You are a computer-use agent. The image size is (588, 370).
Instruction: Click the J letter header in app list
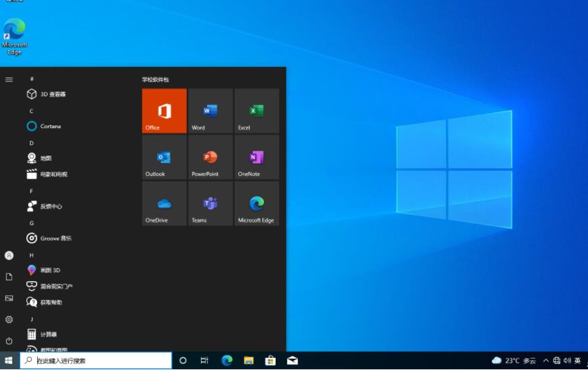[32, 319]
